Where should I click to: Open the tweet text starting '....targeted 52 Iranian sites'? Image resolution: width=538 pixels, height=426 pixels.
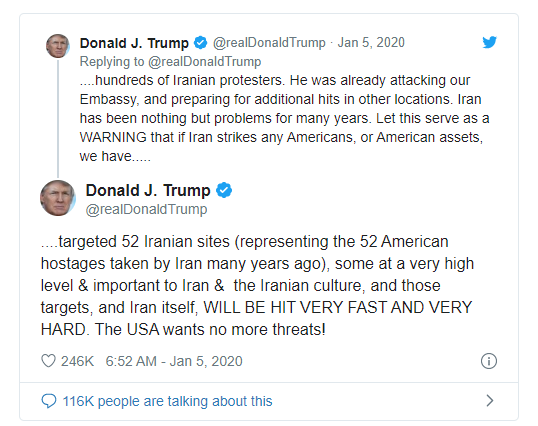pyautogui.click(x=257, y=285)
